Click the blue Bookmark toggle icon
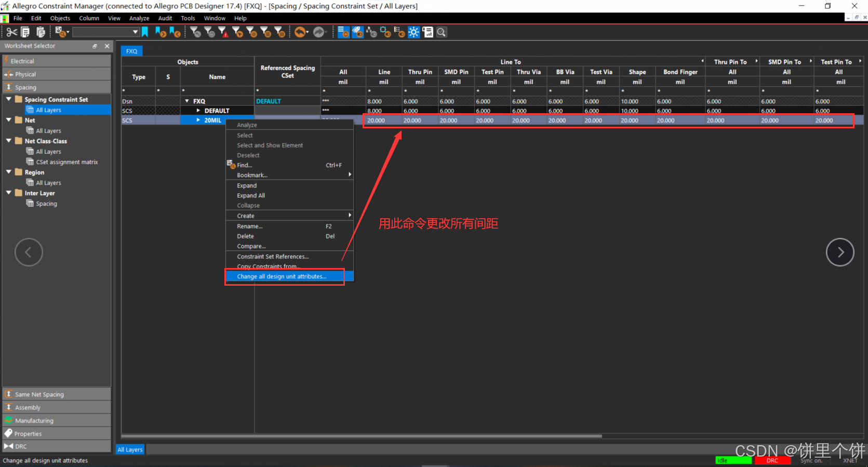This screenshot has height=467, width=868. click(x=145, y=32)
